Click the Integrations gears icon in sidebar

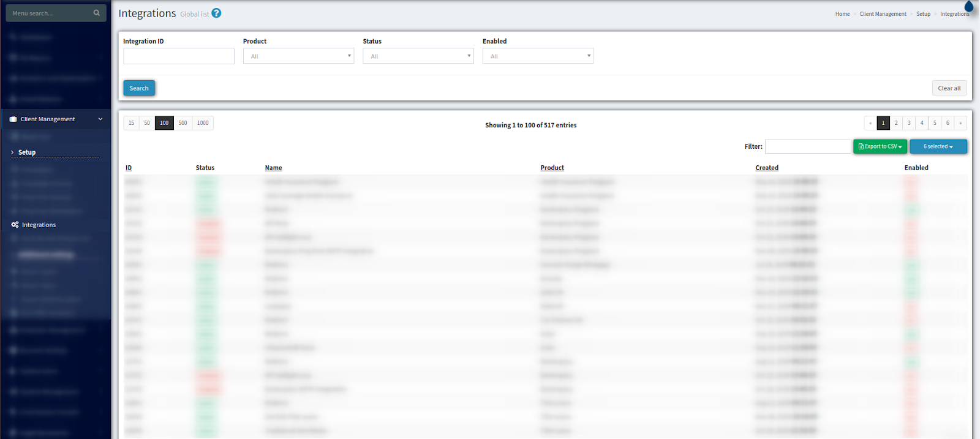tap(15, 225)
